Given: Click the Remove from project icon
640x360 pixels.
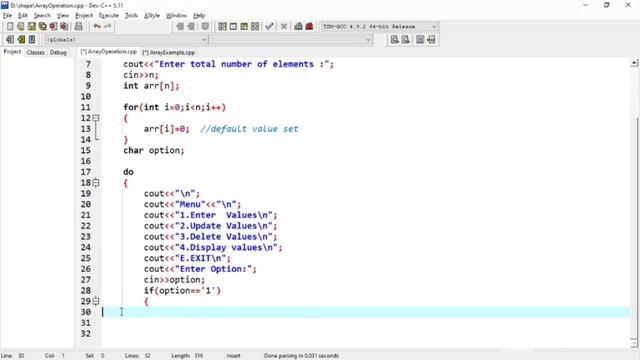Looking at the screenshot, I should tap(191, 27).
